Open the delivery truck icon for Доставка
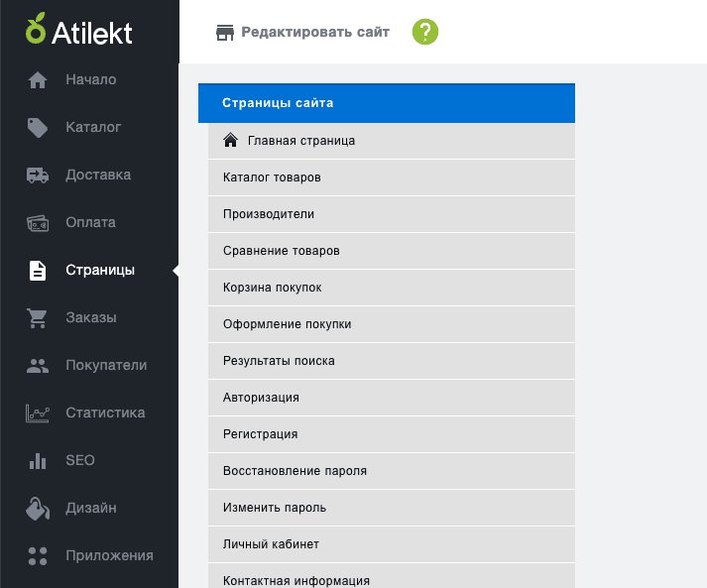Screen dimensions: 707x588 pyautogui.click(x=38, y=175)
